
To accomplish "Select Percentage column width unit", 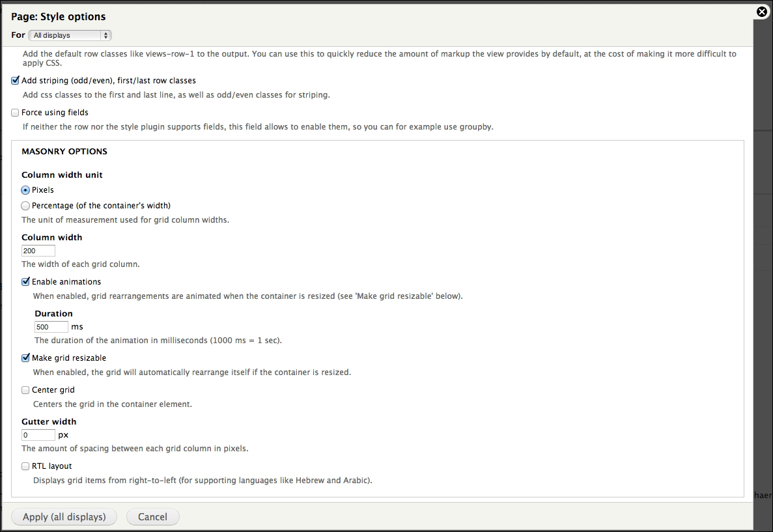I will click(25, 206).
